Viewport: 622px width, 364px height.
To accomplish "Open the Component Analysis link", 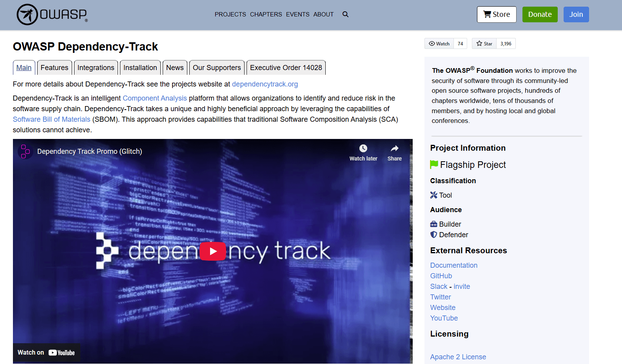I will click(x=155, y=98).
